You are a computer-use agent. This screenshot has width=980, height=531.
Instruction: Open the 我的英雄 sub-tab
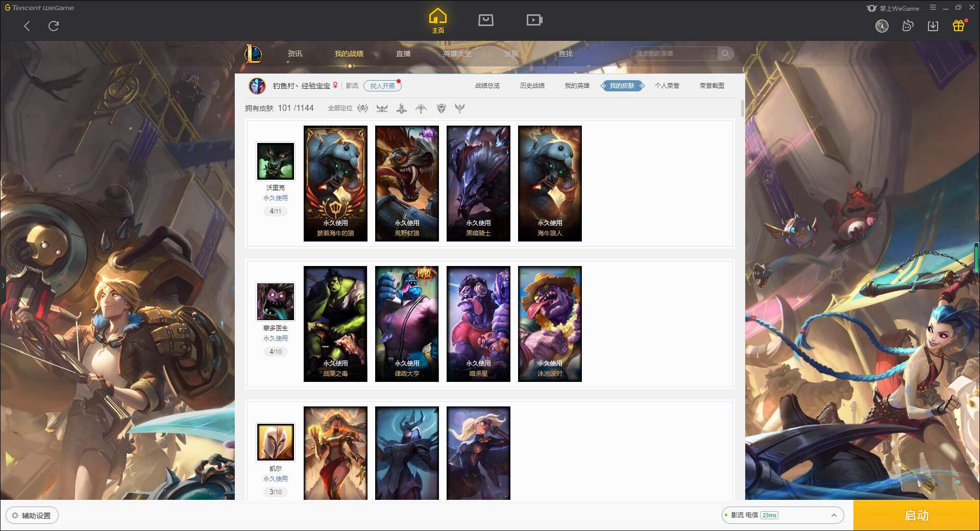[x=577, y=86]
